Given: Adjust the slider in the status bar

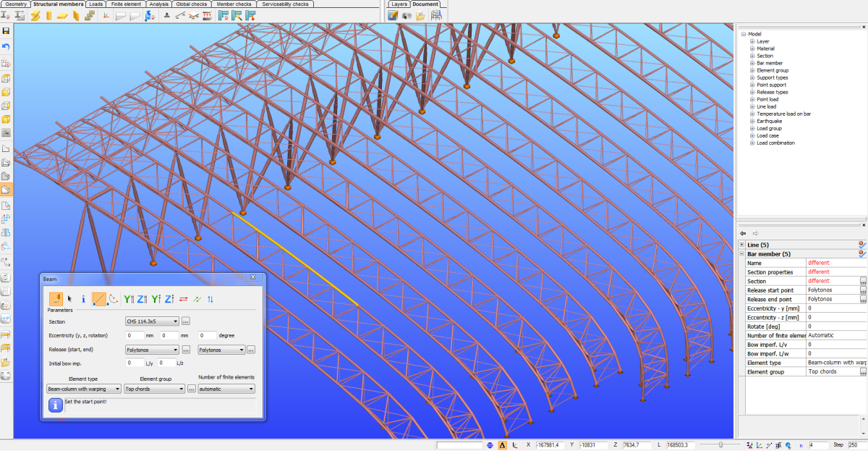Looking at the screenshot, I should tap(720, 445).
